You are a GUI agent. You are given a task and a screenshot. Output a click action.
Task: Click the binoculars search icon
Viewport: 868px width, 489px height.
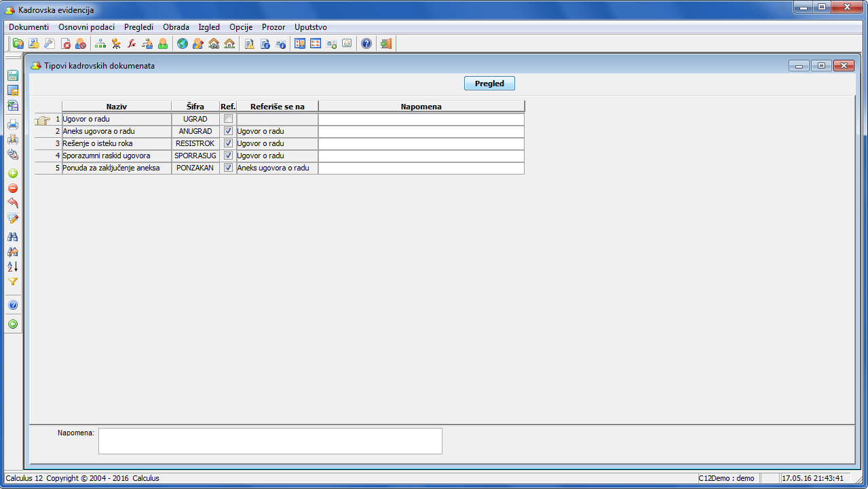click(x=12, y=237)
